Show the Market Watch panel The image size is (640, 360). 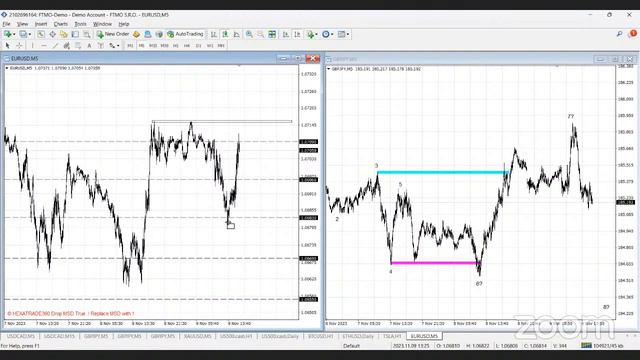click(x=41, y=34)
